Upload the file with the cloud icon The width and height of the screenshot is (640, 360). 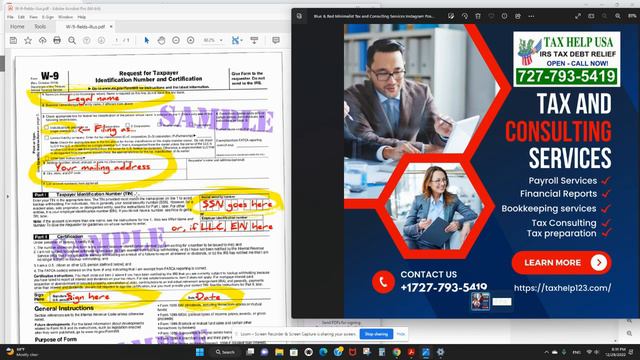pyautogui.click(x=42, y=40)
